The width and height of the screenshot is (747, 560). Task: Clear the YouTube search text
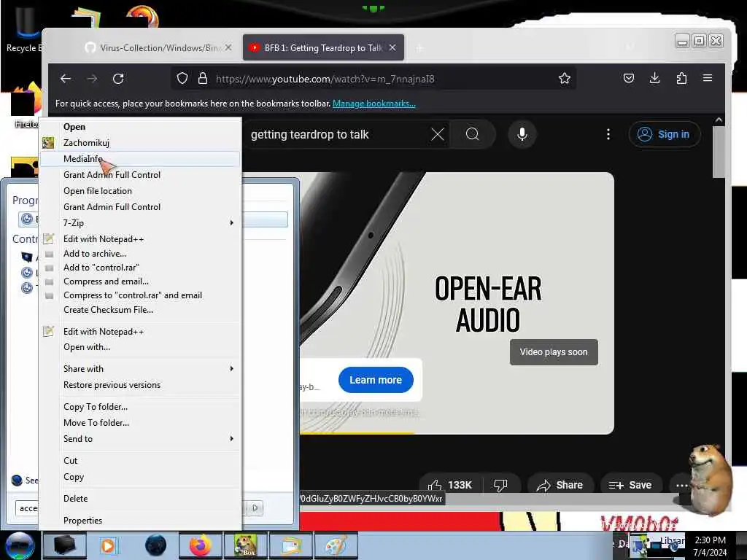438,134
